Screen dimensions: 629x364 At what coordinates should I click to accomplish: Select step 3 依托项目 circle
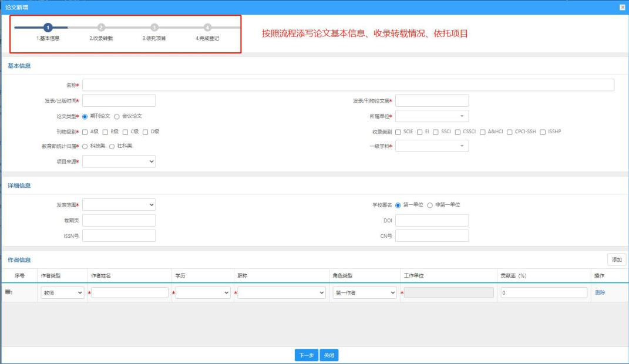tap(154, 27)
